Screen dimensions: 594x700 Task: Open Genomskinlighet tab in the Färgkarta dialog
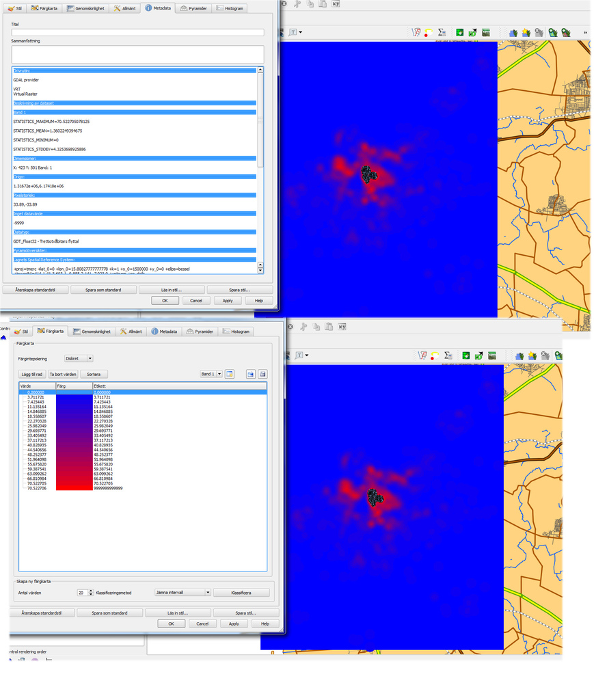92,332
